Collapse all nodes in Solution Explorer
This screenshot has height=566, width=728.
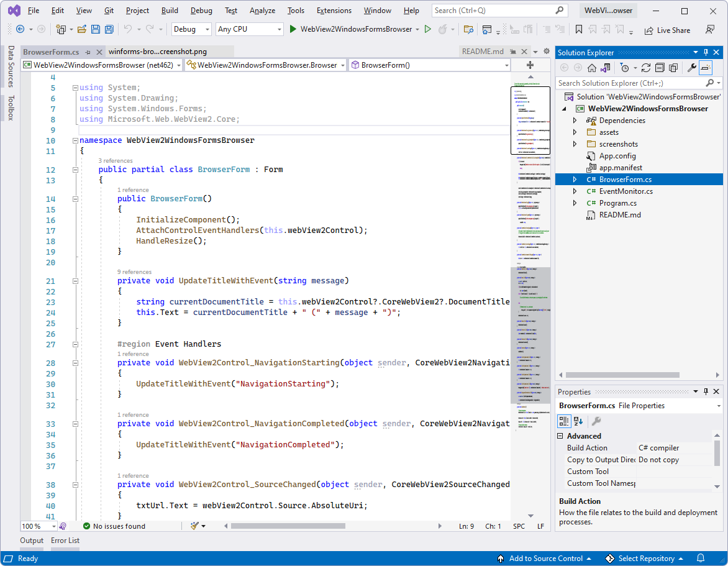(x=659, y=67)
